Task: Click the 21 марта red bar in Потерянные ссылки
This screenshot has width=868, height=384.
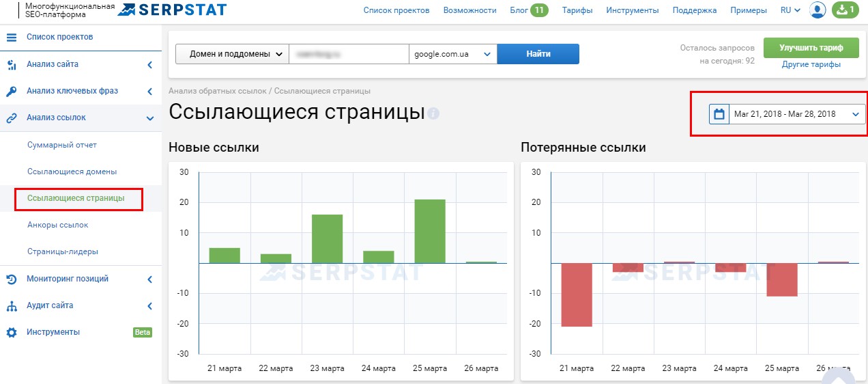Action: click(x=577, y=295)
